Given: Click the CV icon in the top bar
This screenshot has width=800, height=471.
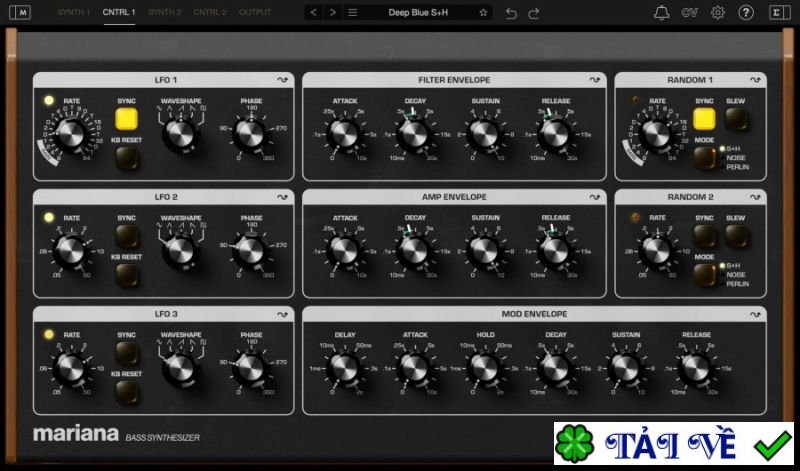Looking at the screenshot, I should pyautogui.click(x=690, y=13).
